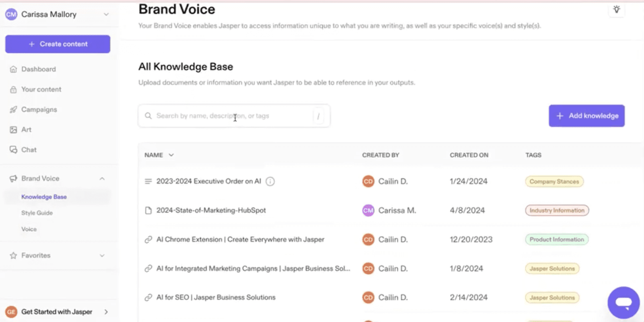Open Campaigns in the sidebar
Viewport: 644px width, 322px height.
[39, 110]
